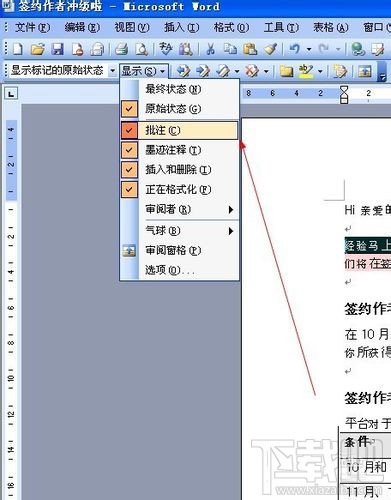The width and height of the screenshot is (391, 500).
Task: Open a file with the Open folder icon
Action: point(38,50)
